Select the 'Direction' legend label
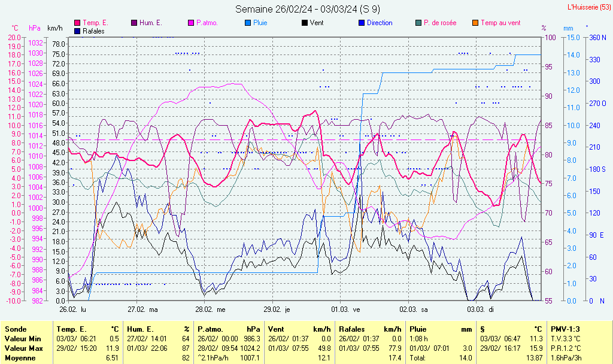The width and height of the screenshot is (613, 364). (379, 23)
